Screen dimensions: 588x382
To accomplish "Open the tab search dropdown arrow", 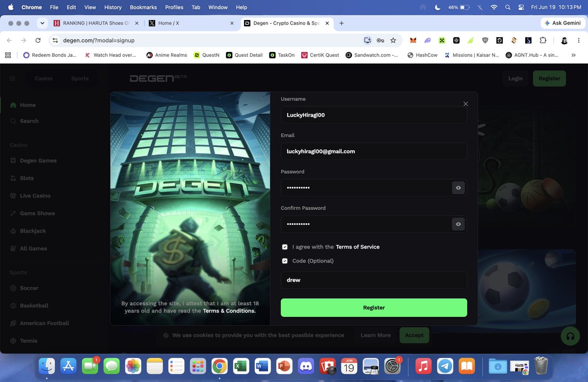I will 42,23.
